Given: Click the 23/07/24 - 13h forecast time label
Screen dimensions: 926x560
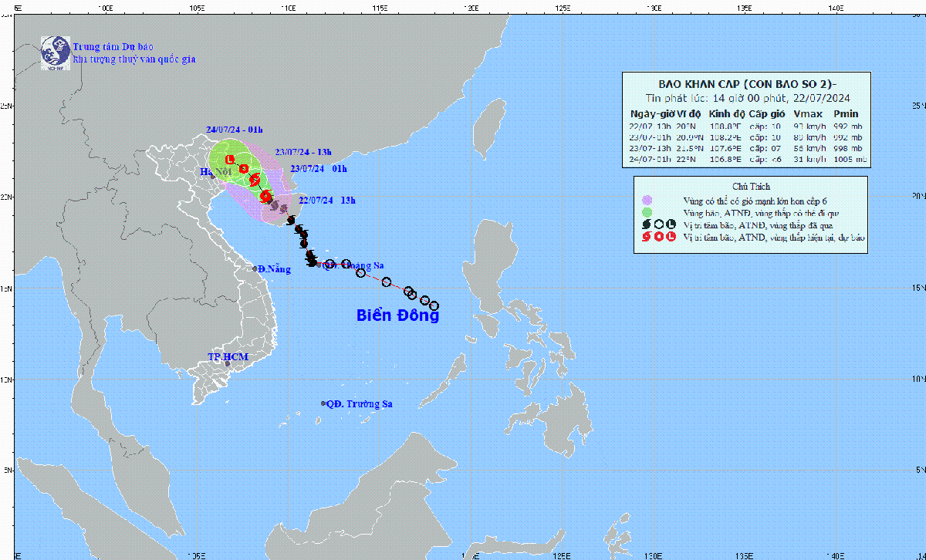Looking at the screenshot, I should (303, 152).
